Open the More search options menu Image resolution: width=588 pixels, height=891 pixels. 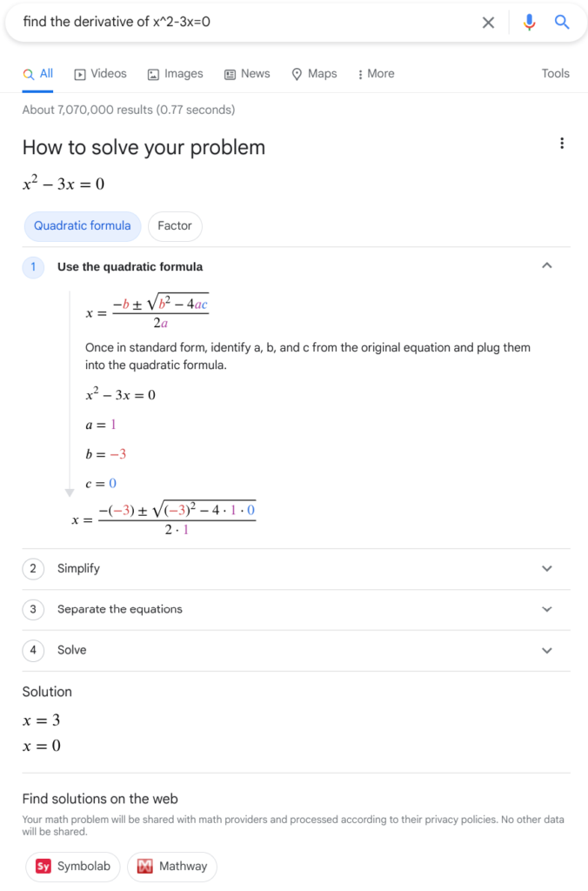[376, 74]
